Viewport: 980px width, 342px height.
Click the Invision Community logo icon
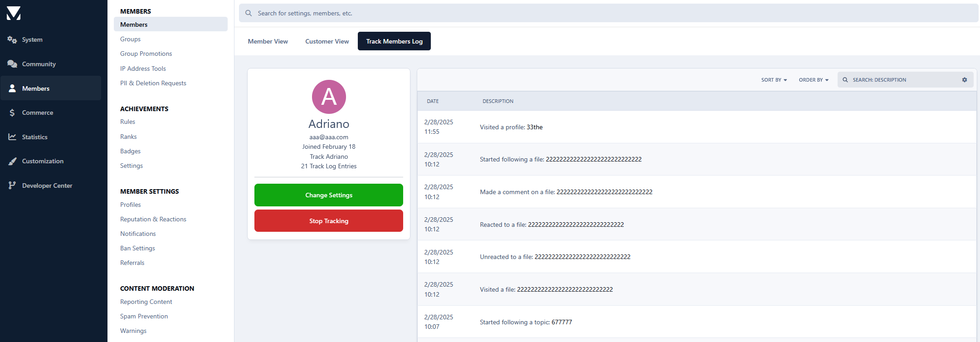(x=14, y=13)
